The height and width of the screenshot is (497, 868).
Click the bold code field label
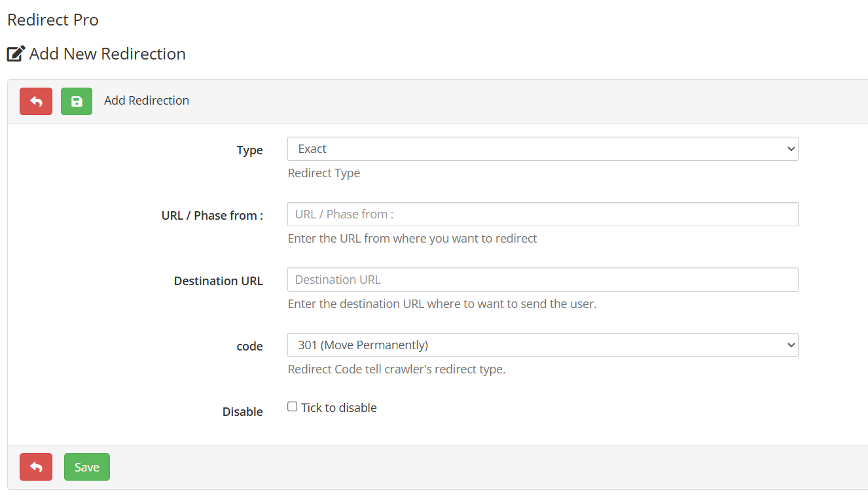249,347
